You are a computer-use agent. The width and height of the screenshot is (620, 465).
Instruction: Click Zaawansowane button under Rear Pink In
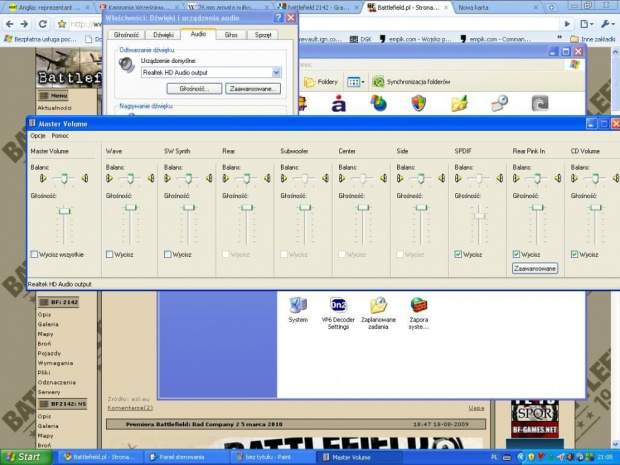535,268
